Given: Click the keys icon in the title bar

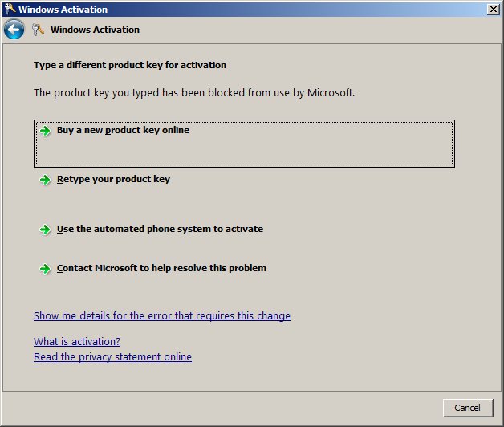Looking at the screenshot, I should [x=9, y=10].
